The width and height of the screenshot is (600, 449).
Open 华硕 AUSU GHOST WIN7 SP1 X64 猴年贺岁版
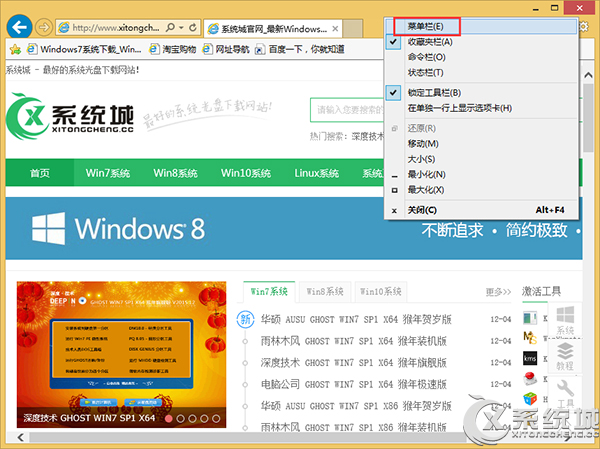point(356,319)
